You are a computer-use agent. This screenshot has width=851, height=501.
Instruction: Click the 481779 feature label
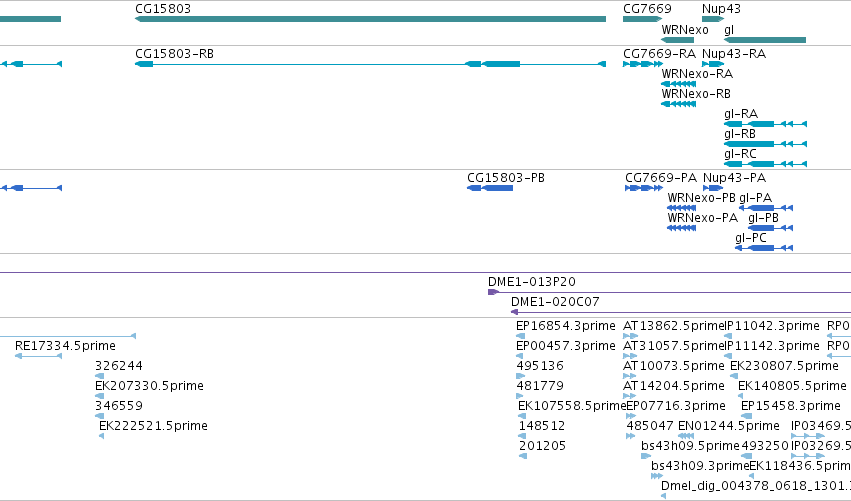pos(540,386)
